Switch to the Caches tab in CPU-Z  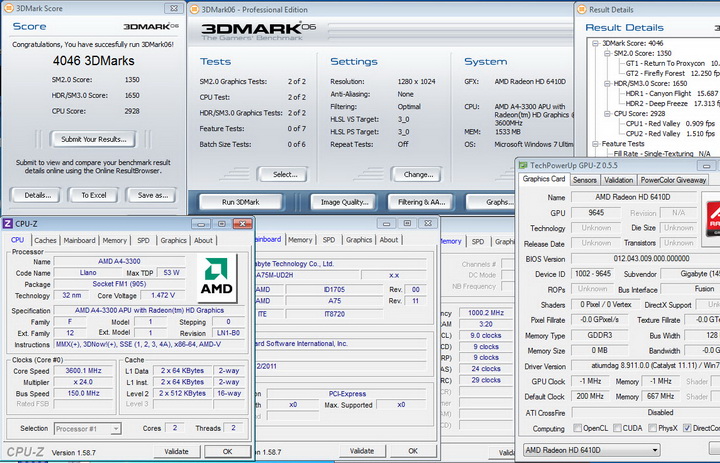coord(46,240)
